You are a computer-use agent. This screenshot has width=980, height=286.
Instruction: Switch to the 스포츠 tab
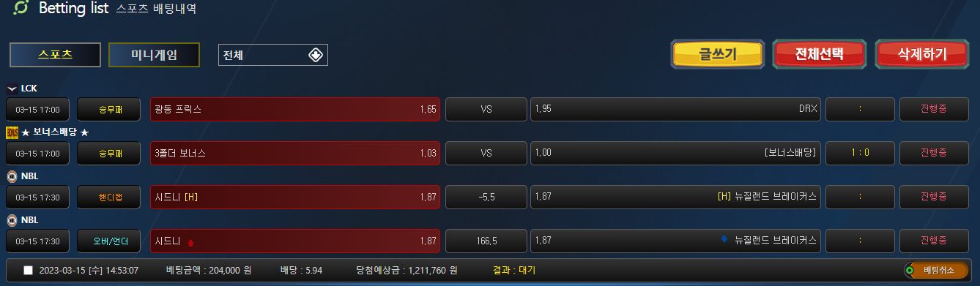[55, 55]
